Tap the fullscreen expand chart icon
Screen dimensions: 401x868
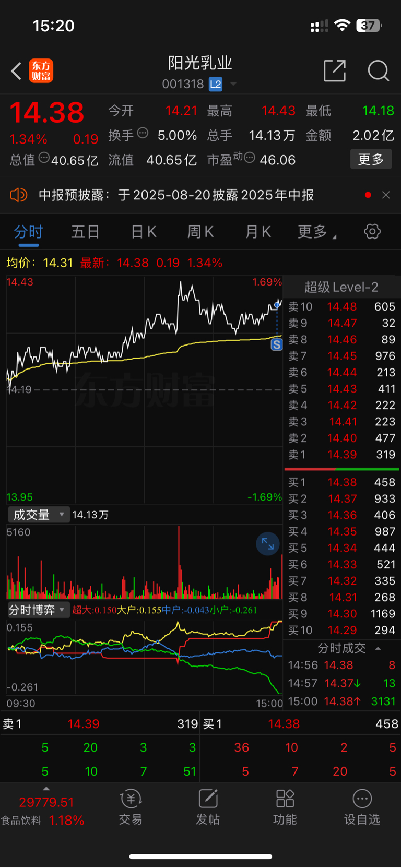pyautogui.click(x=268, y=544)
